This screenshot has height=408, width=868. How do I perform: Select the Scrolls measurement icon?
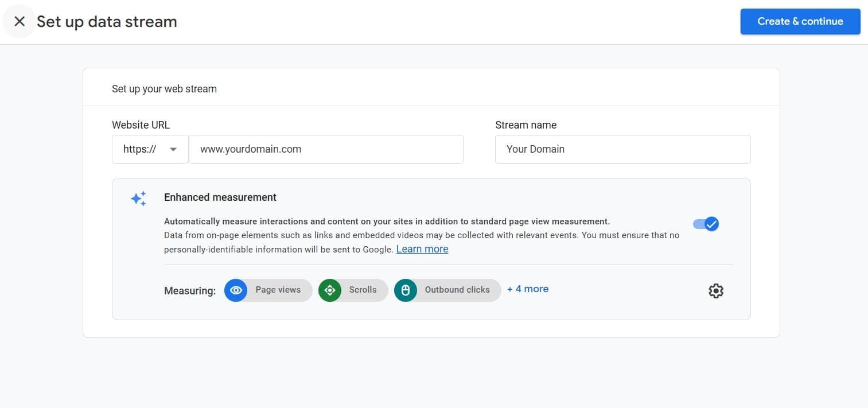tap(330, 290)
